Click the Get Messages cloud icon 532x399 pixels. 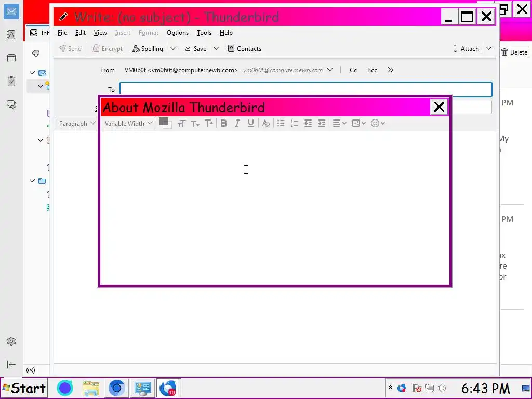(36, 54)
